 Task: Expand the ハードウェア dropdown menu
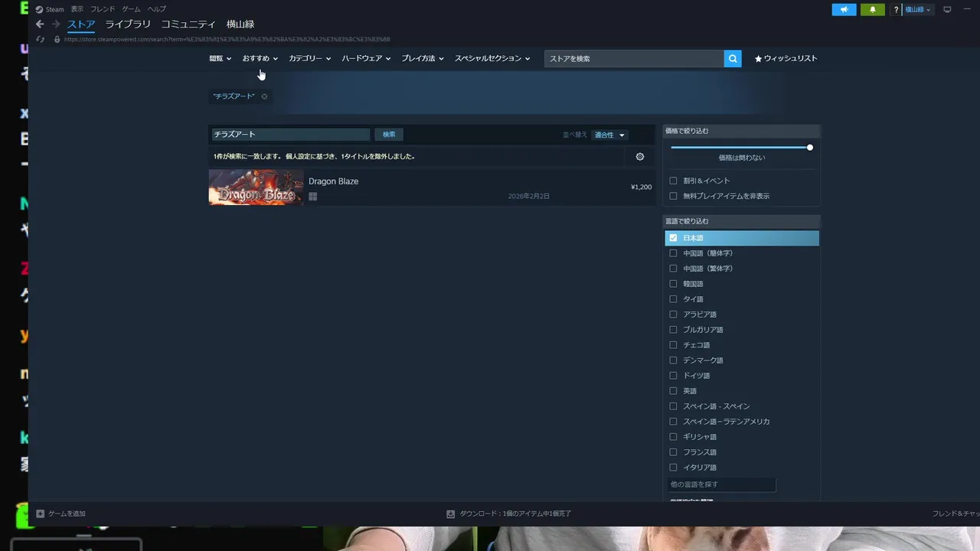coord(367,58)
